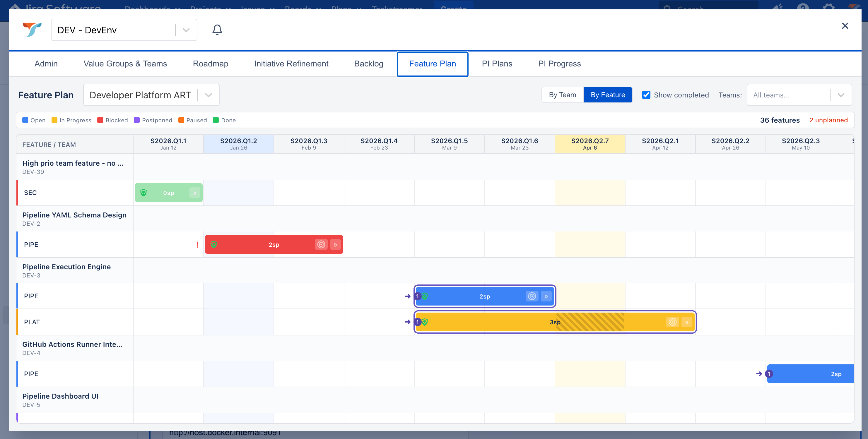
Task: Open the Initiative Refinement tab
Action: (x=291, y=64)
